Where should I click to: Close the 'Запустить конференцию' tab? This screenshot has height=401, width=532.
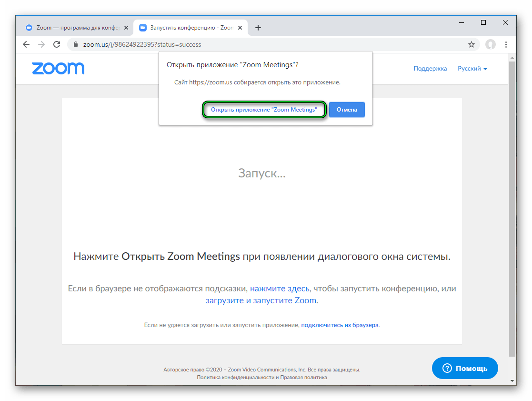pyautogui.click(x=240, y=28)
